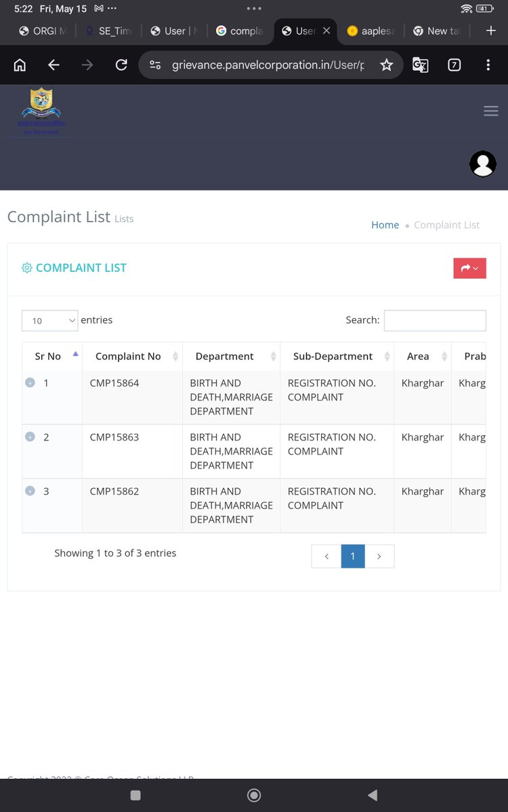The height and width of the screenshot is (812, 508).
Task: Open a new tab with plus icon
Action: click(491, 30)
